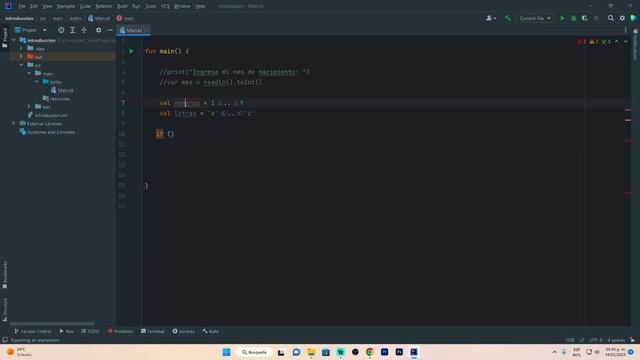Expand the .idea folder

pos(21,49)
